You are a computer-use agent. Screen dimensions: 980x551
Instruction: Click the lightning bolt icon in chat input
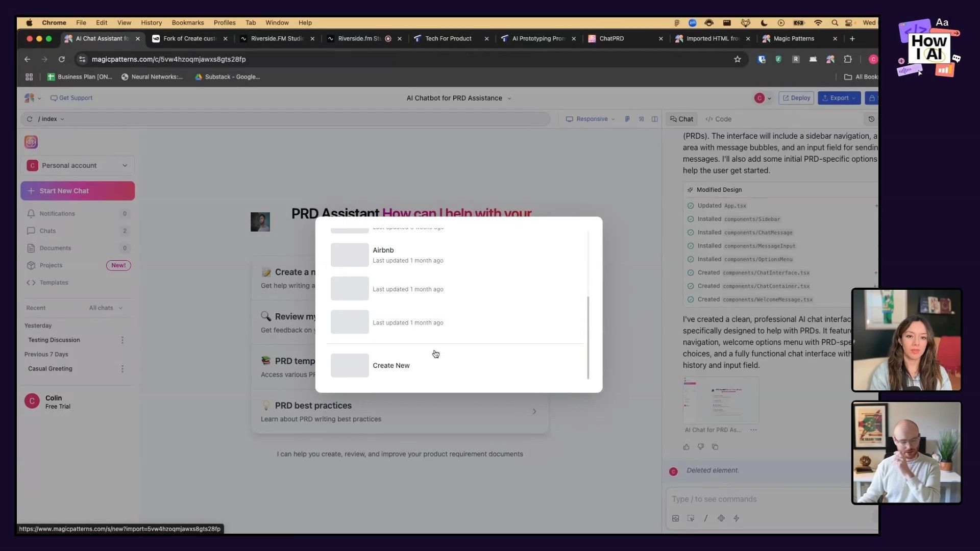pyautogui.click(x=737, y=518)
